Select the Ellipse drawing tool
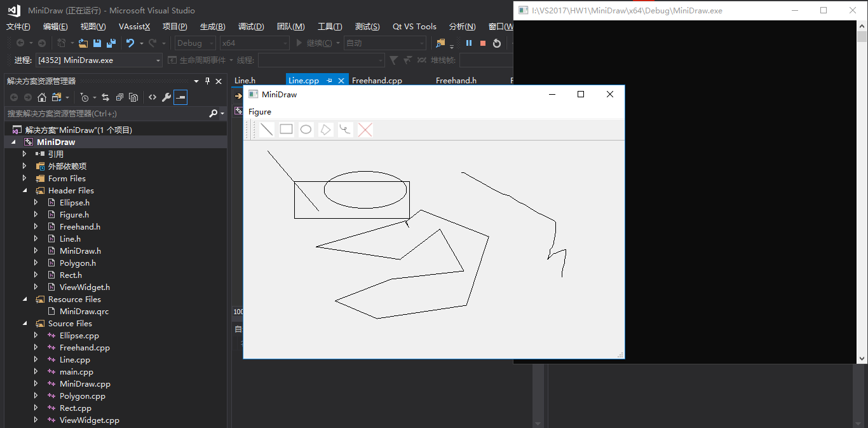Viewport: 868px width, 428px height. [306, 130]
